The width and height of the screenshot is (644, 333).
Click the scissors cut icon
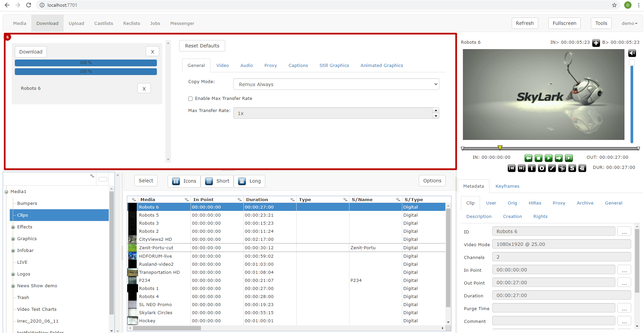[x=562, y=168]
